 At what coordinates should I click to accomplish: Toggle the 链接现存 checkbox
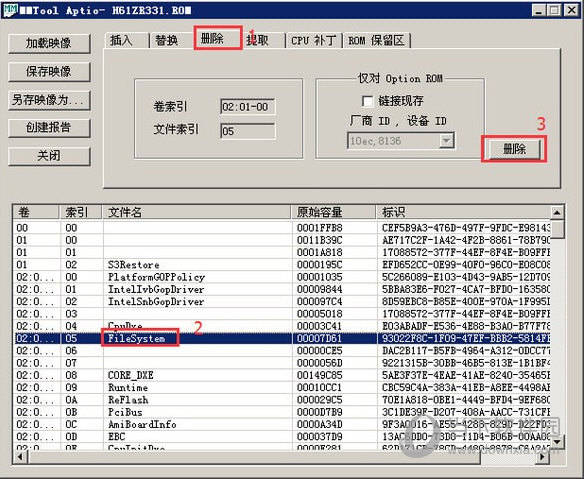(x=367, y=101)
